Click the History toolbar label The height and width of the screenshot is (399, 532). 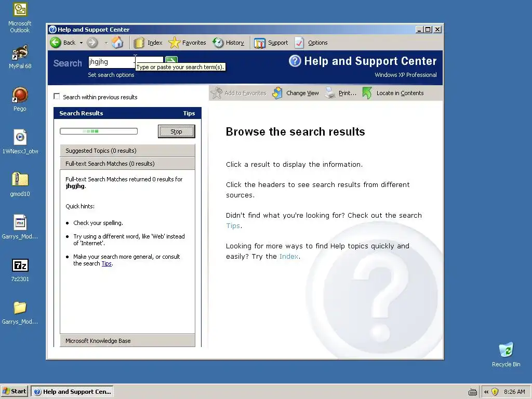[235, 43]
